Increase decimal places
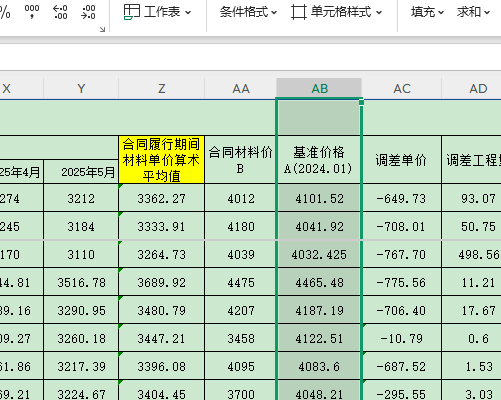This screenshot has height=400, width=501. (x=60, y=12)
